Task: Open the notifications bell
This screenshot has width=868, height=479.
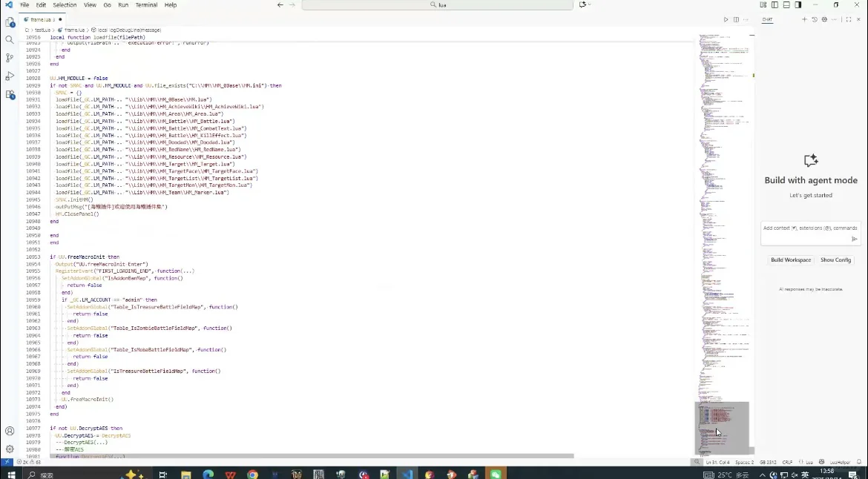Action: pyautogui.click(x=859, y=462)
